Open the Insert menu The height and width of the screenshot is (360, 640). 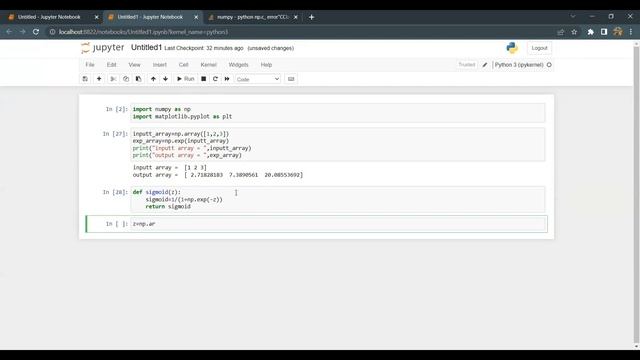point(160,64)
